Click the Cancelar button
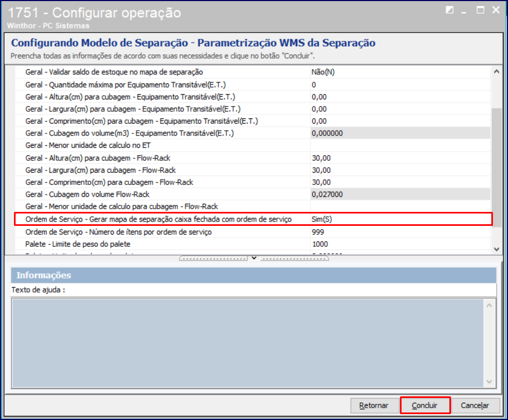 point(475,405)
